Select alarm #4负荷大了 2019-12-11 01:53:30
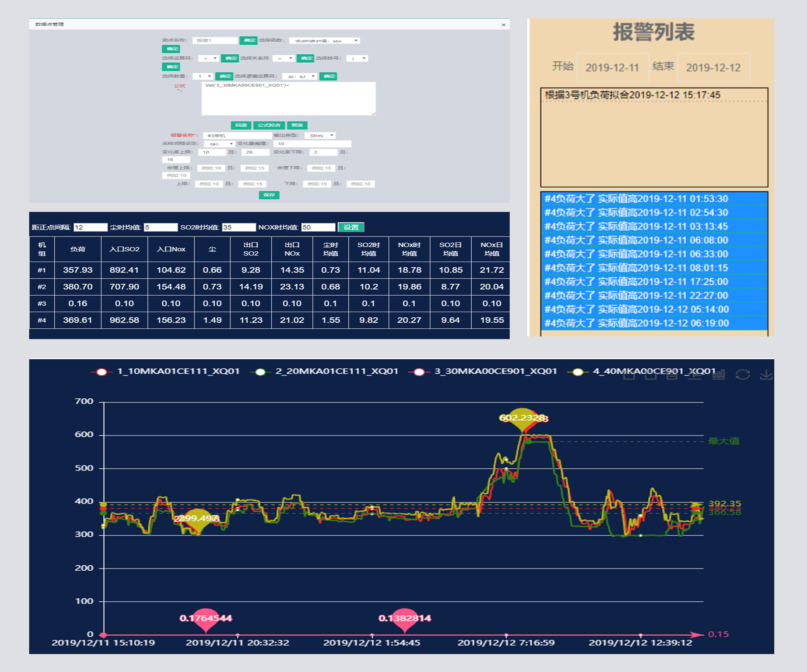Image resolution: width=807 pixels, height=672 pixels. 654,199
